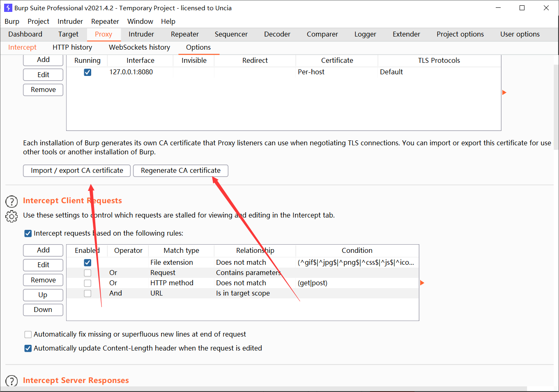Viewport: 559px width, 392px height.
Task: Click Add button for intercept rules
Action: pyautogui.click(x=43, y=250)
